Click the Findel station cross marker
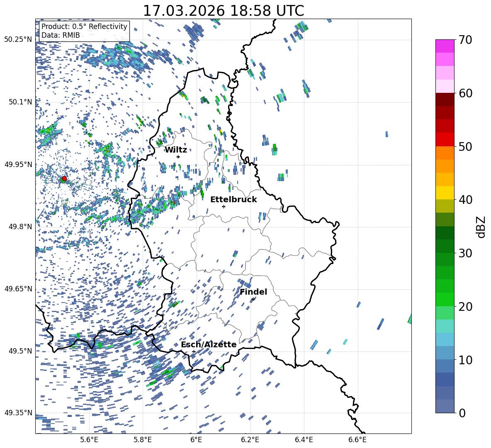Screen dimensions: 491x448 click(253, 299)
